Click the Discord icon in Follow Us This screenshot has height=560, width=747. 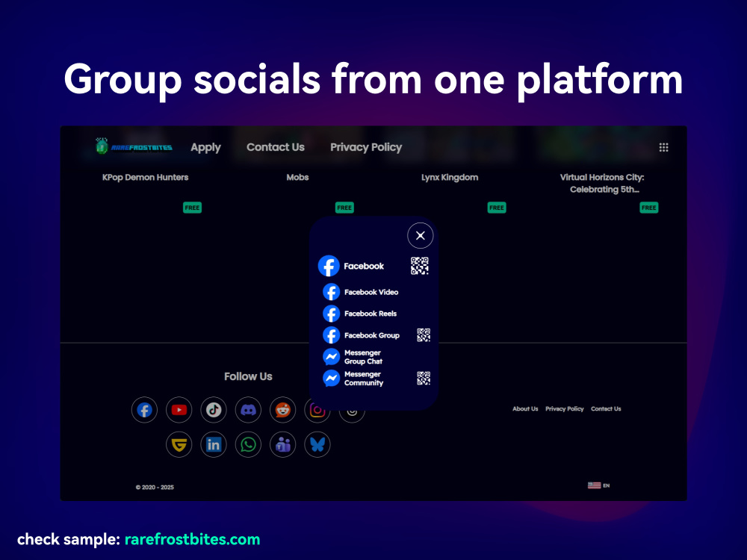point(248,410)
